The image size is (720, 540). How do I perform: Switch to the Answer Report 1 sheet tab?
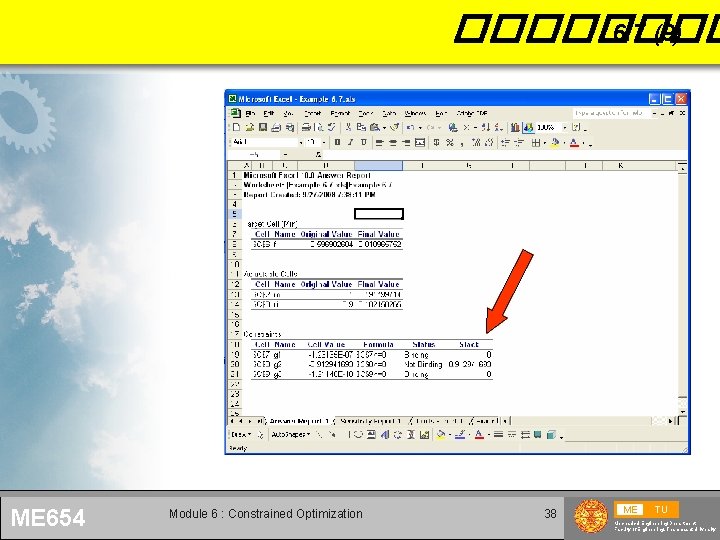click(x=298, y=421)
